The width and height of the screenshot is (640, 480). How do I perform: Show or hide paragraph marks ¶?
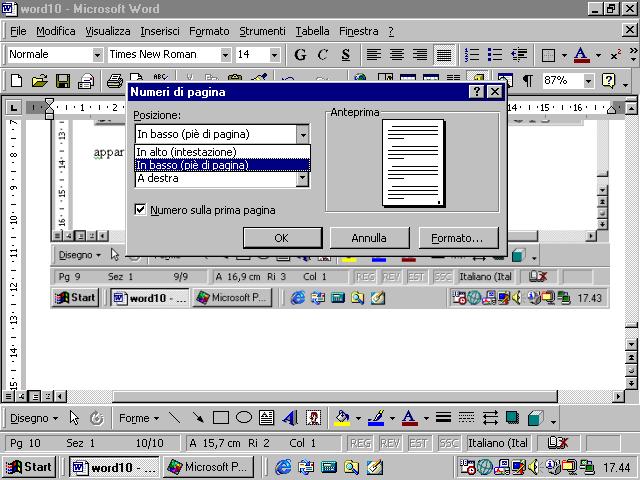527,81
